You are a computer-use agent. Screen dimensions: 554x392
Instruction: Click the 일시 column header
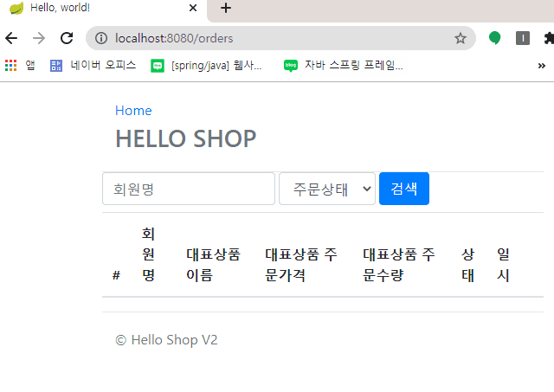tap(503, 265)
